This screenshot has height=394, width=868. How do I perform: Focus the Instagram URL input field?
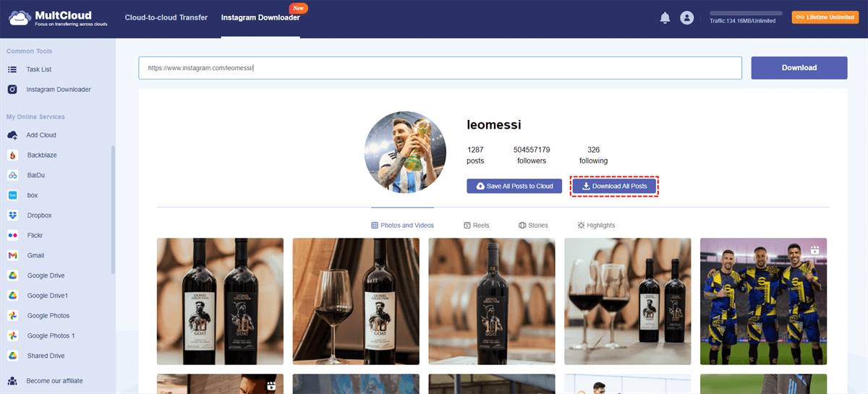pyautogui.click(x=441, y=68)
